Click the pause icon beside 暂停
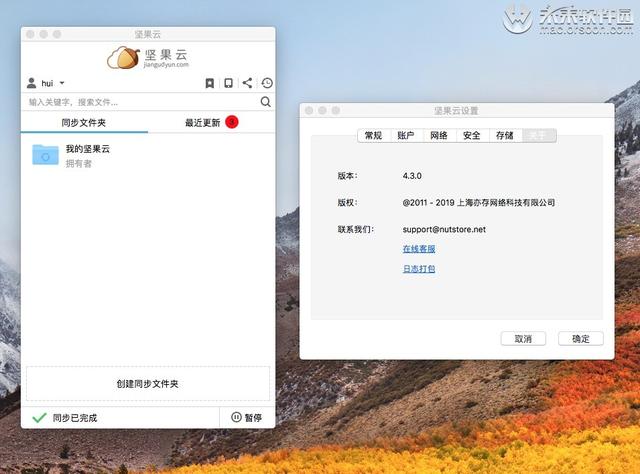 236,417
